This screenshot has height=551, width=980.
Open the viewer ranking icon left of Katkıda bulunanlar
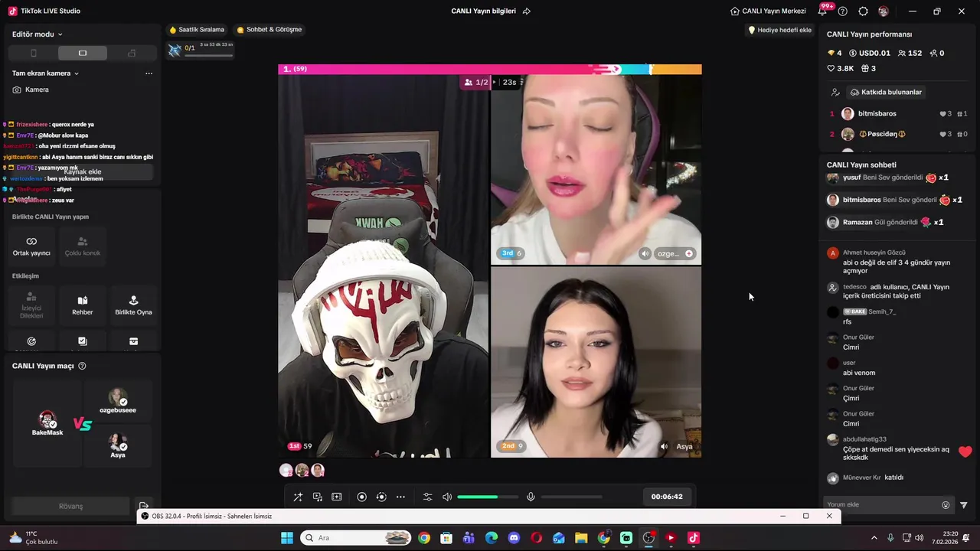(x=835, y=92)
